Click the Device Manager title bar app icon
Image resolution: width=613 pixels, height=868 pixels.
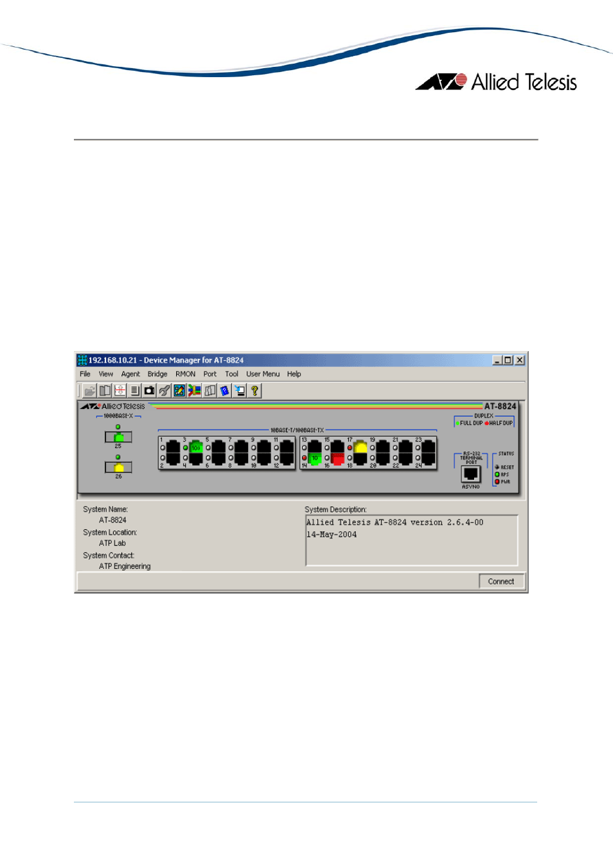[82, 360]
